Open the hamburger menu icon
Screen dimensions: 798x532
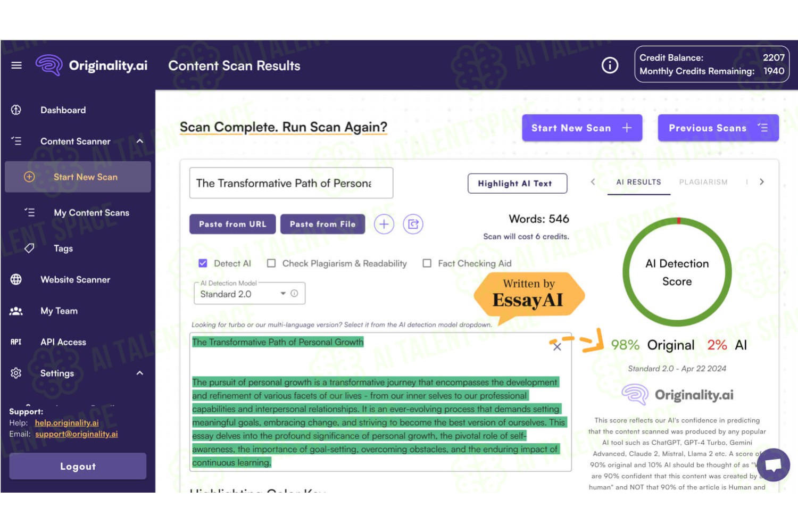(16, 65)
